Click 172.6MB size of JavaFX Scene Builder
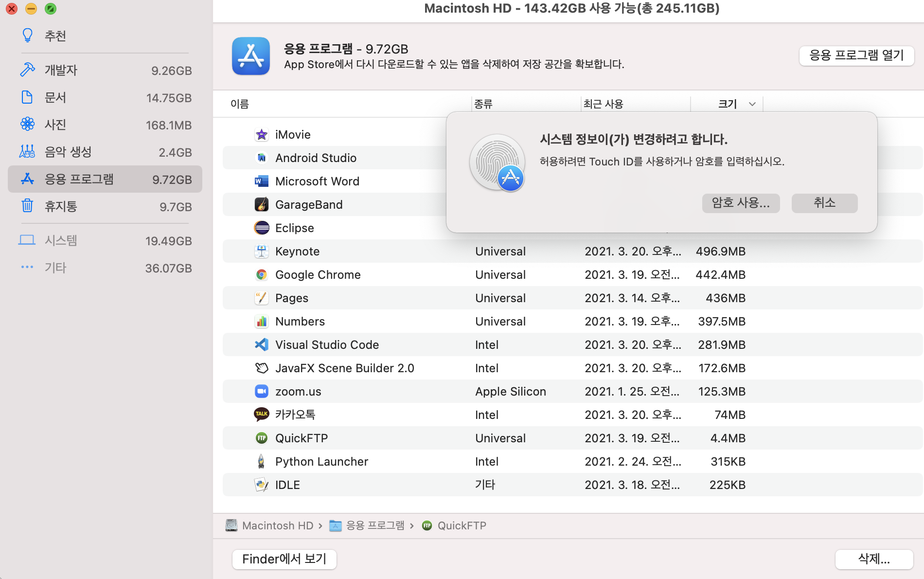Viewport: 924px width, 579px height. pos(722,368)
